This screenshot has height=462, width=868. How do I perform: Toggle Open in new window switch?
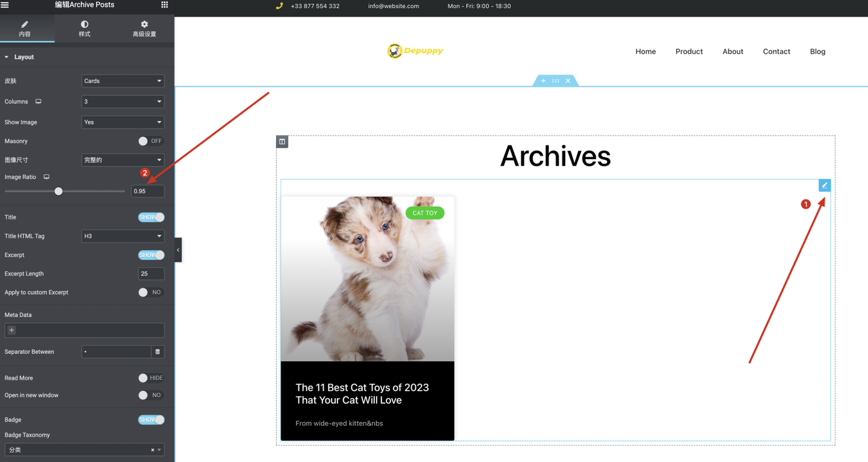pyautogui.click(x=151, y=395)
